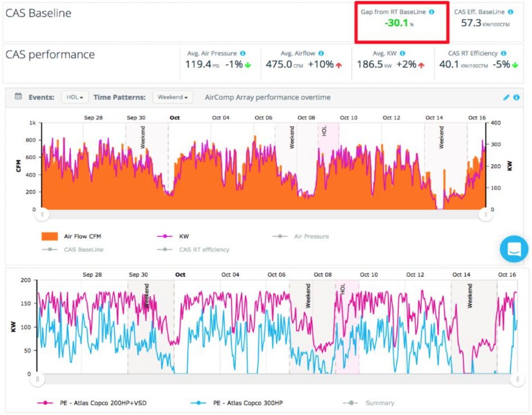Click the +2% KW change indicator

click(410, 64)
